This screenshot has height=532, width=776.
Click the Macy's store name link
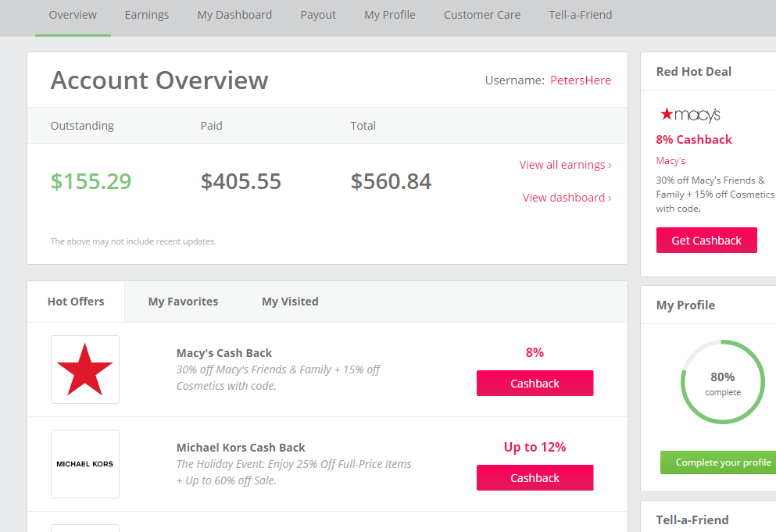click(x=671, y=161)
